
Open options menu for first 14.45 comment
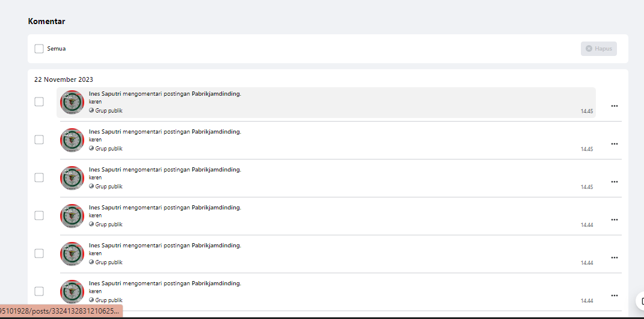pos(614,106)
